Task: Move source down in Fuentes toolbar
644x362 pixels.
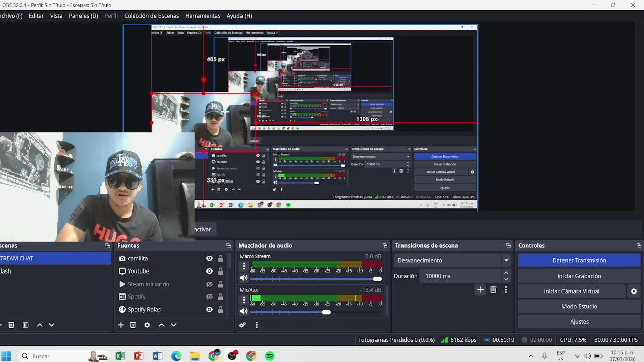Action: [x=174, y=325]
